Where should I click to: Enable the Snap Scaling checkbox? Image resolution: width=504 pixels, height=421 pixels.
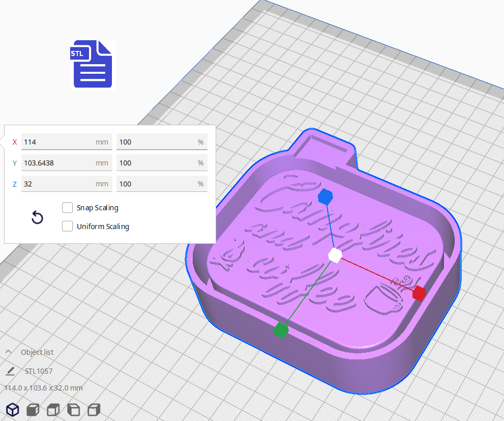coord(67,208)
